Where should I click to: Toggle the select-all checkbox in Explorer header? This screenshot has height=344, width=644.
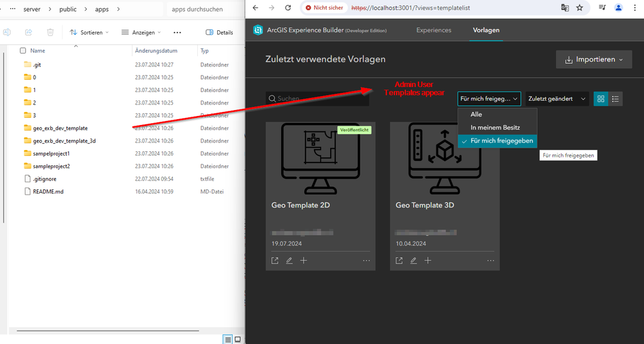[x=23, y=50]
